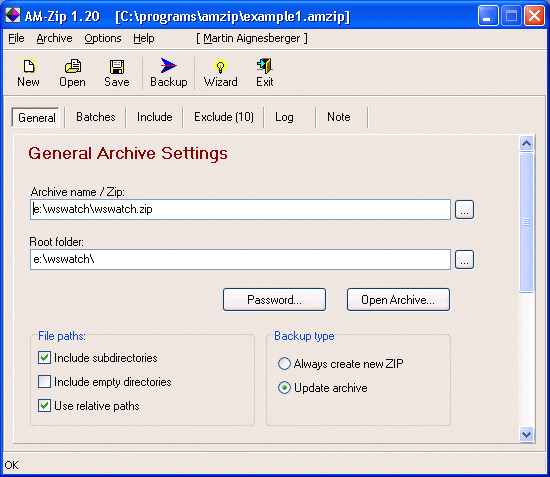Screen dimensions: 550x477
Task: Open the Options menu
Action: click(103, 38)
